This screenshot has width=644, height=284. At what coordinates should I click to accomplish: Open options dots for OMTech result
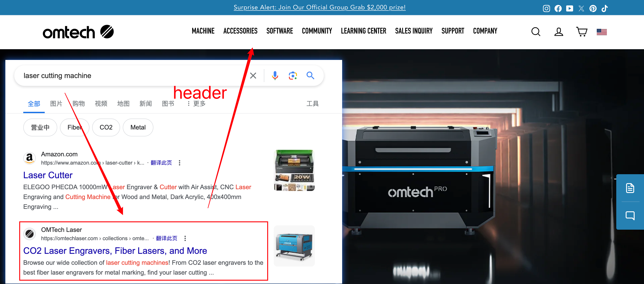tap(185, 238)
